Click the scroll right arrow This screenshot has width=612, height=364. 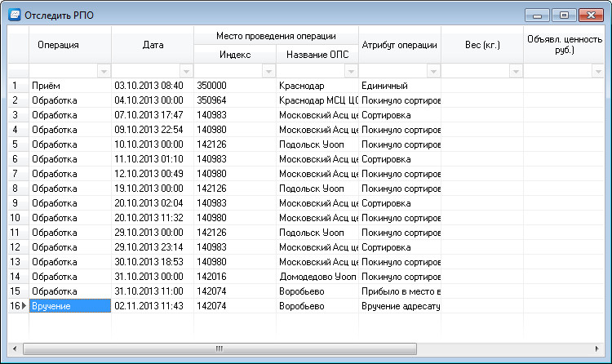600,348
